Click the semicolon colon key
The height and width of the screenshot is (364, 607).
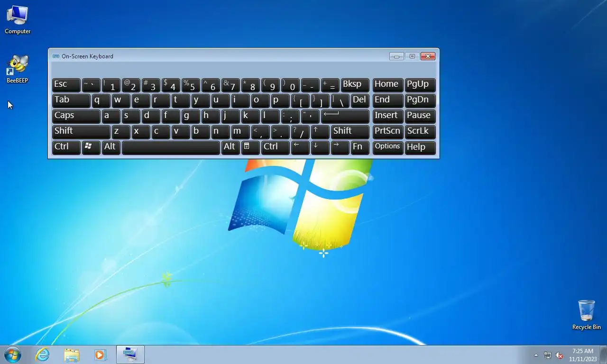point(290,116)
